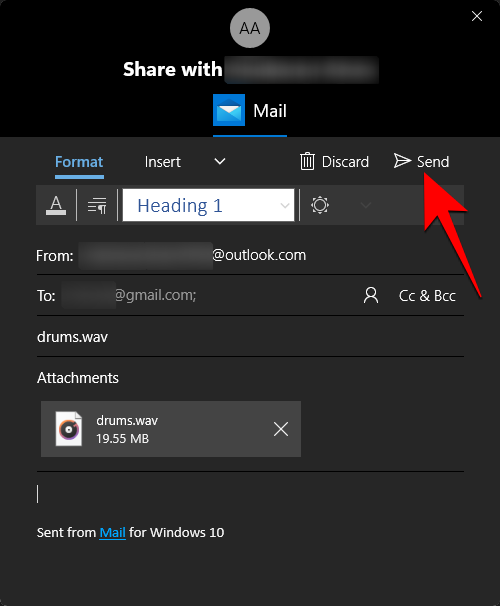This screenshot has width=500, height=606.
Task: Choose contacts via person icon
Action: click(x=371, y=296)
